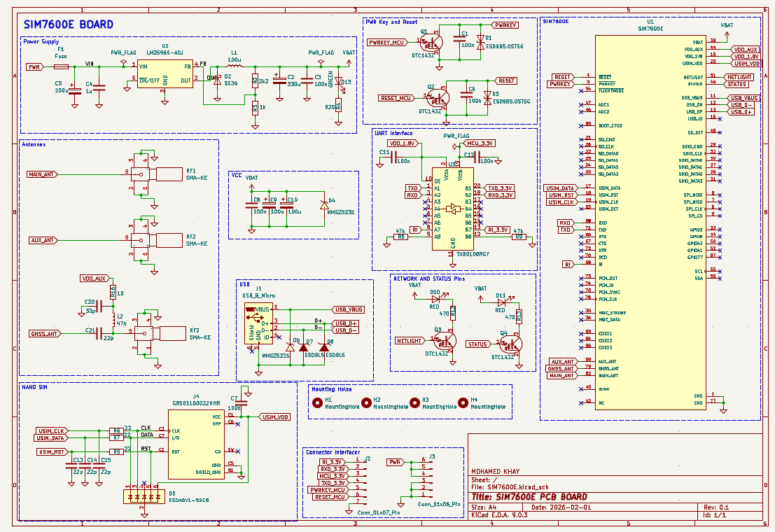The image size is (775, 532).
Task: Select the R9 47k resistor
Action: (519, 237)
